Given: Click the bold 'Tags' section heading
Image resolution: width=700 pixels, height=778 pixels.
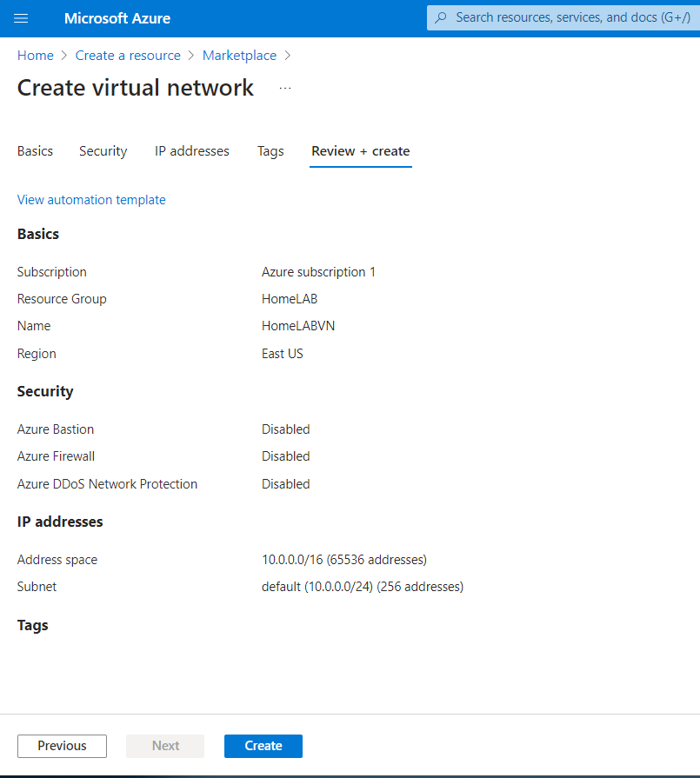Looking at the screenshot, I should click(x=32, y=625).
